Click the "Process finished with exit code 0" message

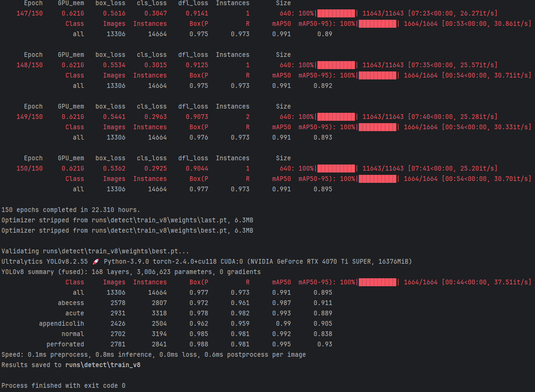pos(63,385)
